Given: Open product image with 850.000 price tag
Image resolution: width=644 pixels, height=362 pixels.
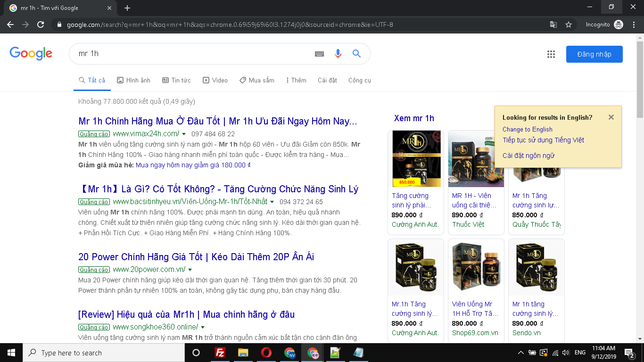Looking at the screenshot, I should [x=416, y=159].
